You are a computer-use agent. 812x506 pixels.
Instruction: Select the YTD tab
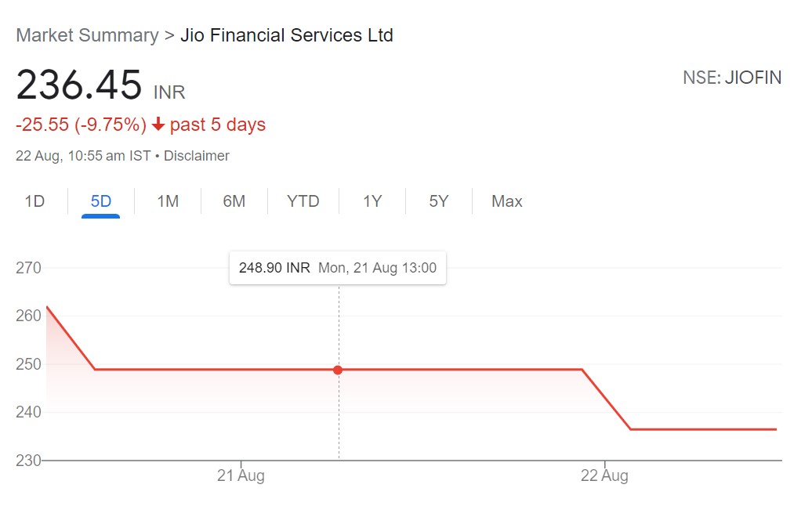click(303, 201)
